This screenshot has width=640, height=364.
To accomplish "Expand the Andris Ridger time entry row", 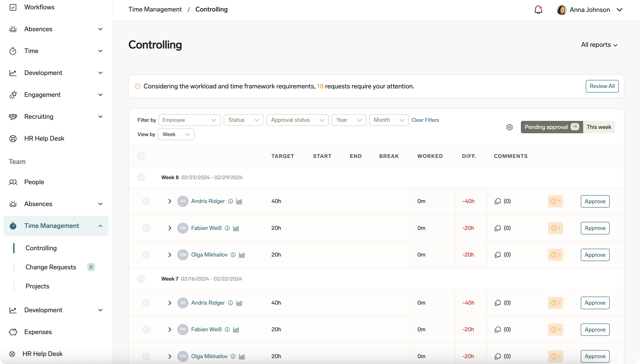I will (170, 201).
